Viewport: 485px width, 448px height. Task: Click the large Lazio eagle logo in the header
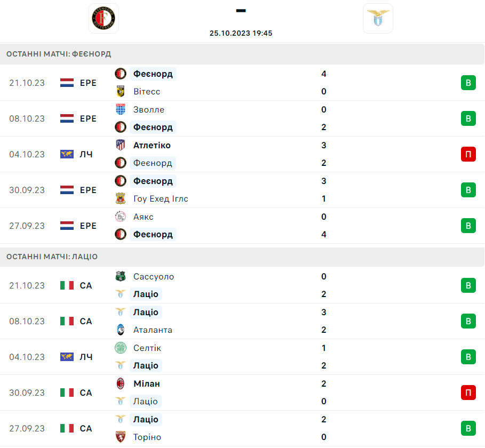coord(378,18)
